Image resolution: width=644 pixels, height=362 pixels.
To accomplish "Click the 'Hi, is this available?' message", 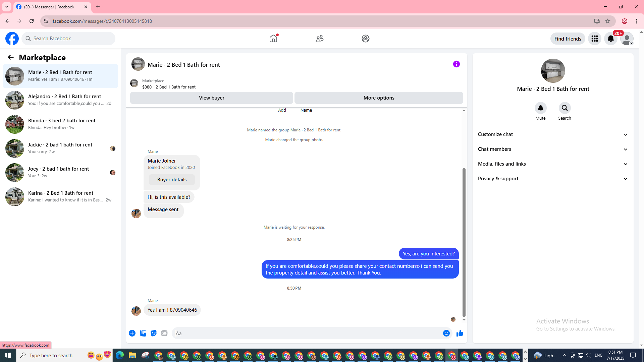I will pyautogui.click(x=169, y=197).
